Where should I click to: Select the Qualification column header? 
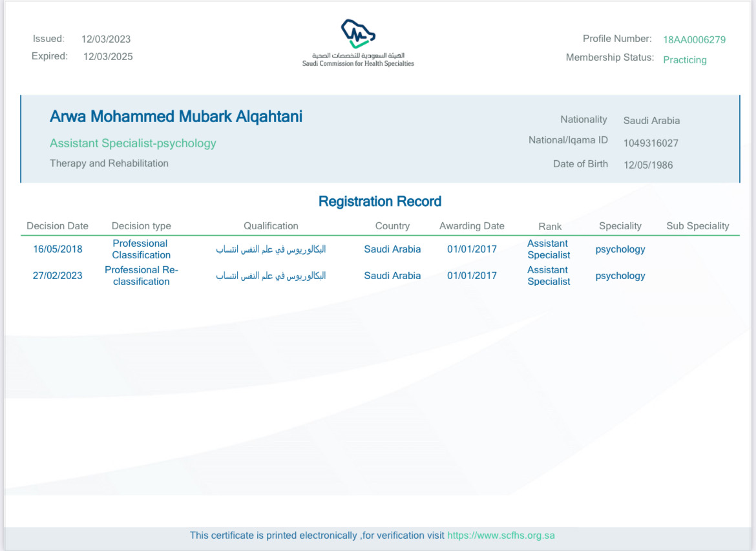[x=271, y=226]
